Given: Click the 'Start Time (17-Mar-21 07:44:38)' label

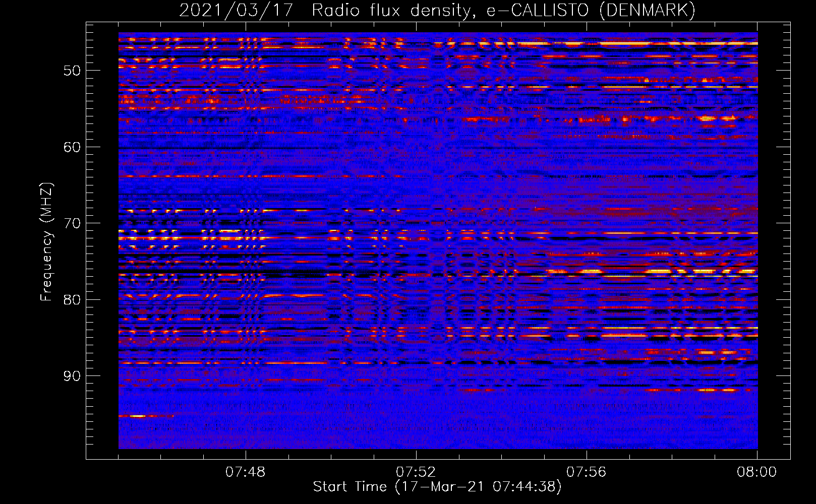Looking at the screenshot, I should click(x=437, y=487).
